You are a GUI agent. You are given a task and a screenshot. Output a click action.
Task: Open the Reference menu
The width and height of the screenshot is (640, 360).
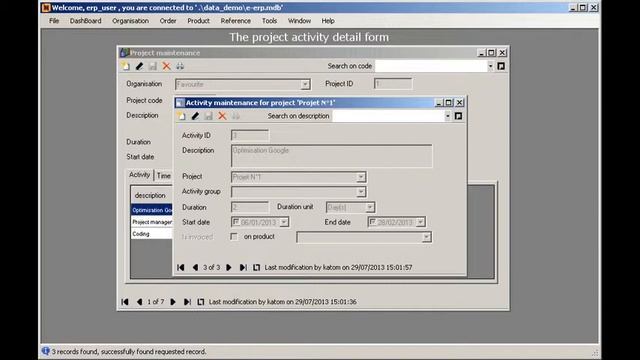click(236, 21)
